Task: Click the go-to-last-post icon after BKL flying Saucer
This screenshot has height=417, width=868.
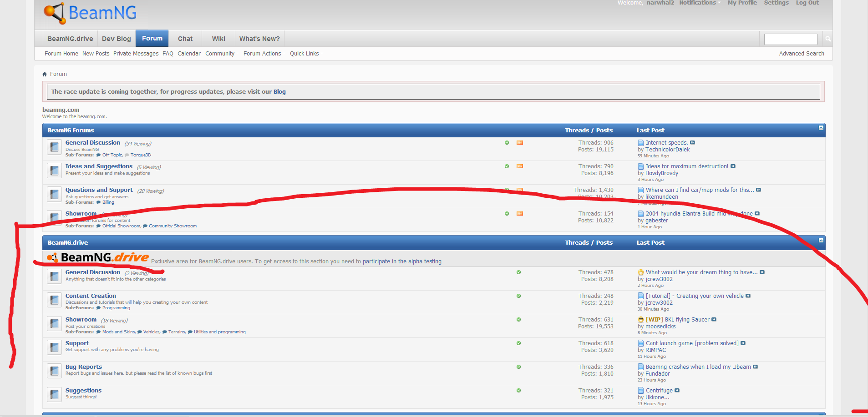Action: coord(714,320)
